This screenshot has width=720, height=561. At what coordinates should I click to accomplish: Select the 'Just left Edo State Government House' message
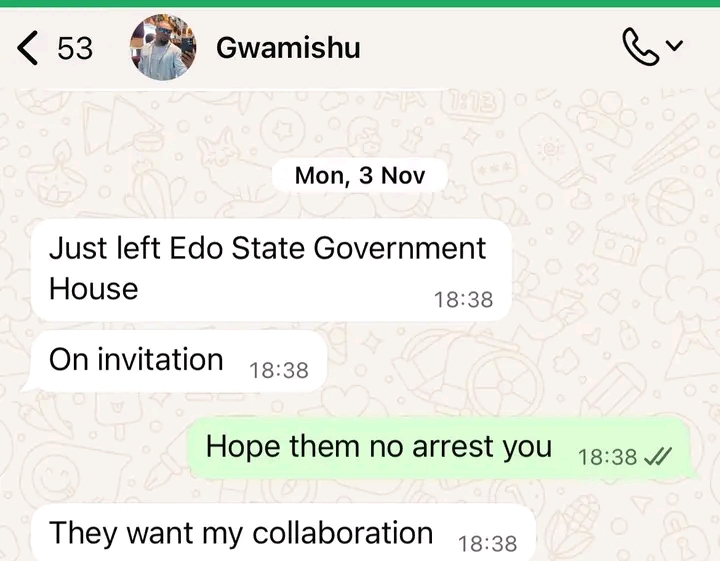tap(271, 270)
